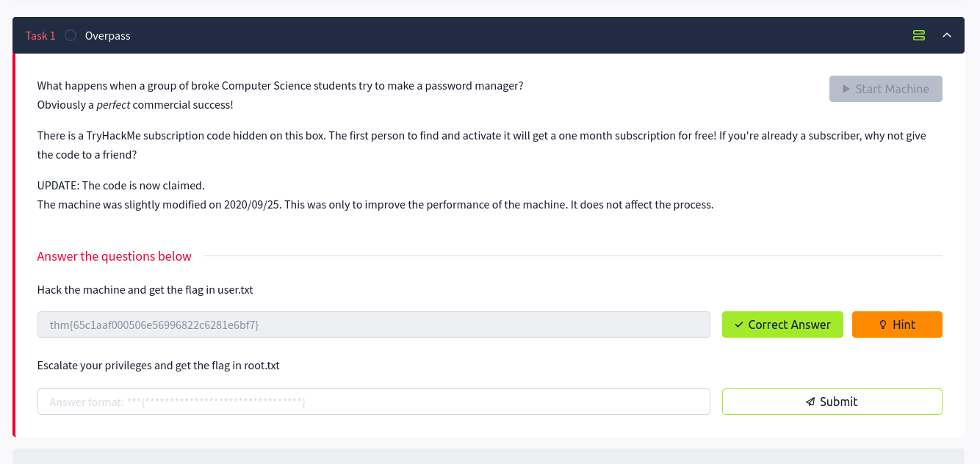Select the red Task 1 label
This screenshot has height=464, width=980.
(x=40, y=35)
